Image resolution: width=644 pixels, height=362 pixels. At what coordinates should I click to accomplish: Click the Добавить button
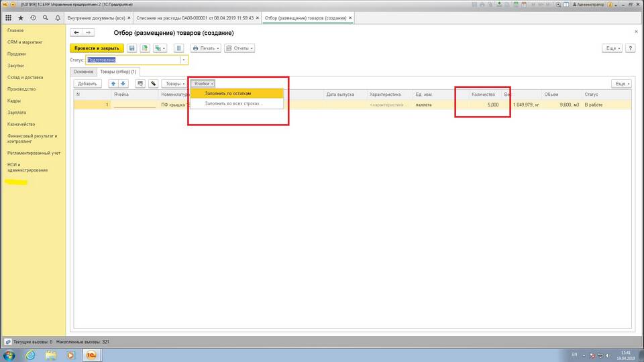tap(88, 84)
